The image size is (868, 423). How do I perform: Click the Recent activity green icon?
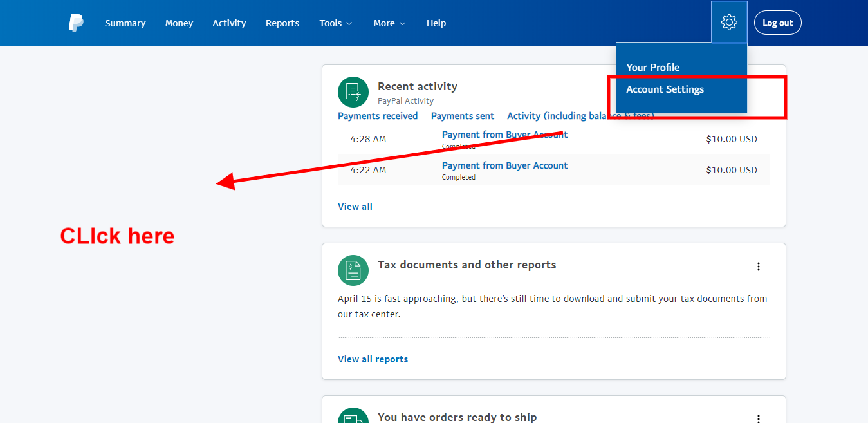click(353, 92)
